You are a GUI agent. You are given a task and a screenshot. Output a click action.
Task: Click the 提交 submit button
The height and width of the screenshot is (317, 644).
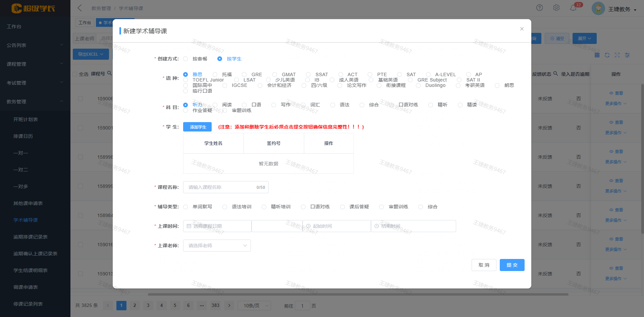512,265
